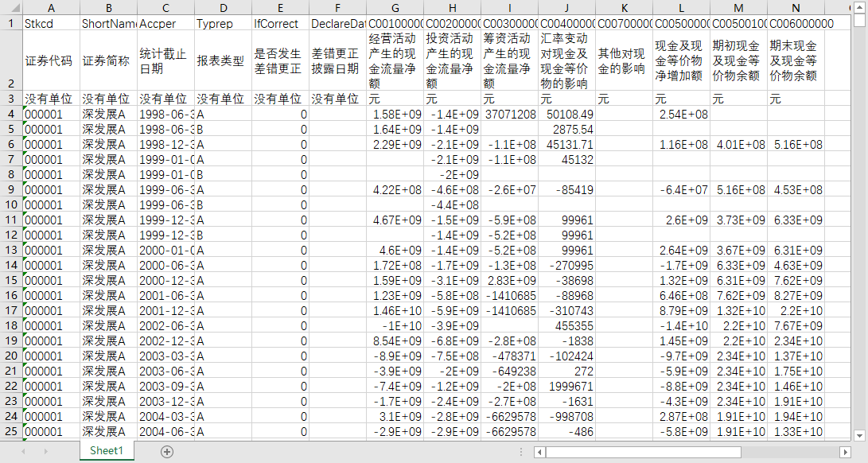The image size is (868, 463).
Task: Select cell containing 证券代码
Action: 51,60
